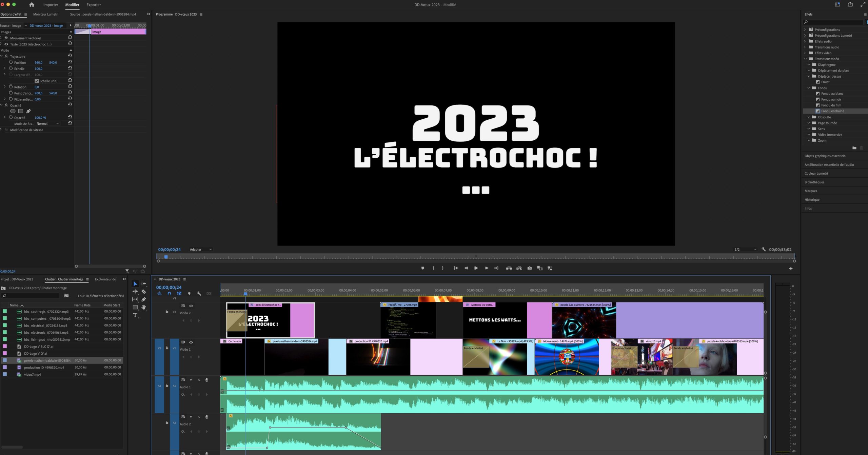868x455 pixels.
Task: Expand the Effets audio folder
Action: point(805,41)
